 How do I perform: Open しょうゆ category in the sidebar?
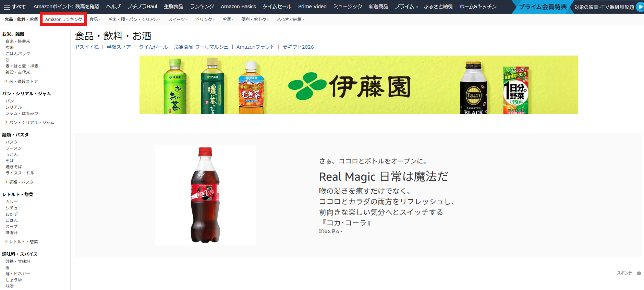(14, 280)
